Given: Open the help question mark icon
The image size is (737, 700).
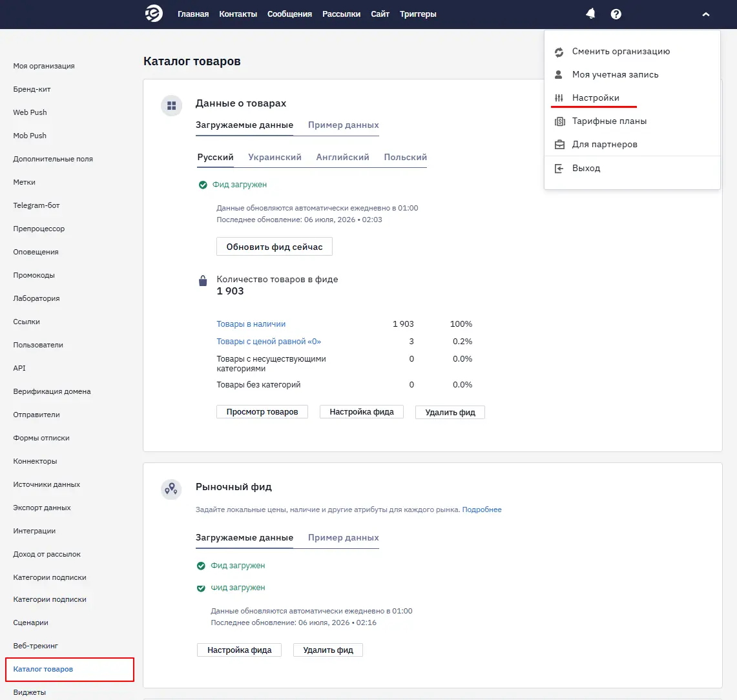Looking at the screenshot, I should [x=616, y=14].
